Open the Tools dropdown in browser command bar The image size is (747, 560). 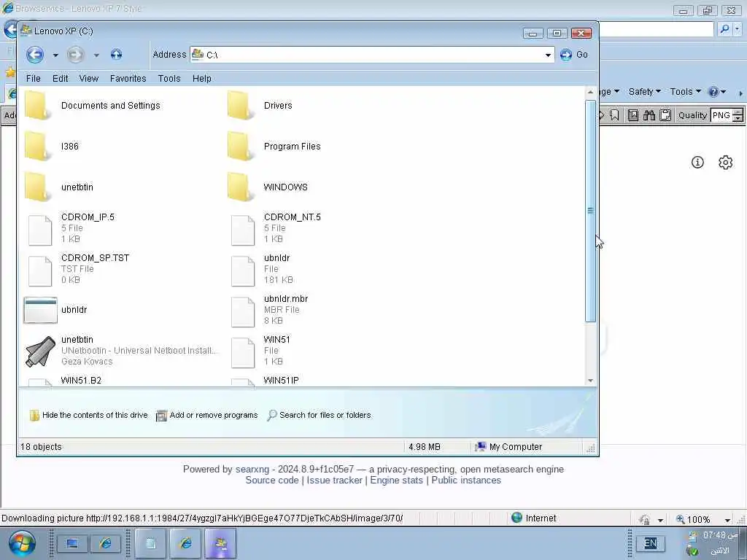[x=685, y=91]
